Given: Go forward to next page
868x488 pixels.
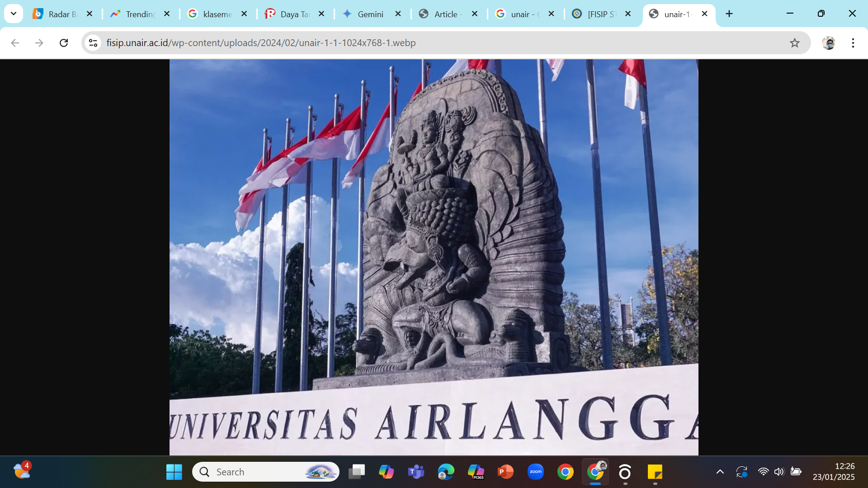Looking at the screenshot, I should (39, 43).
